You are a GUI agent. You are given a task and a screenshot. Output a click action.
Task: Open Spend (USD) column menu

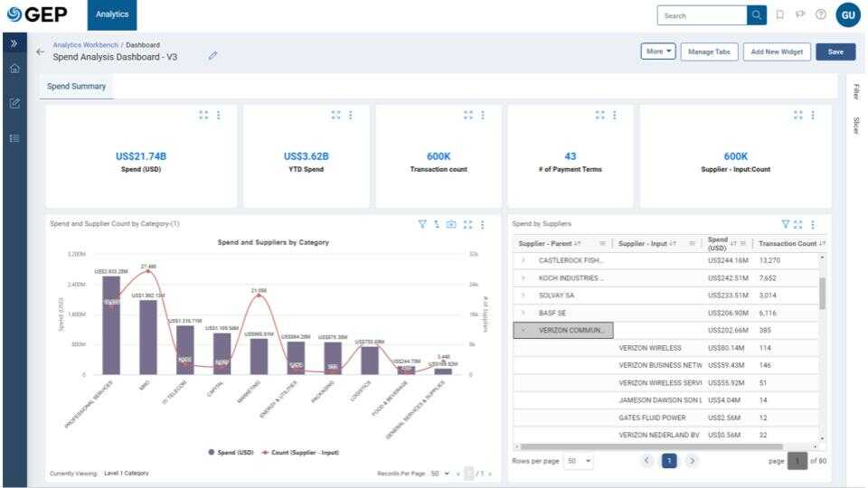pos(743,243)
